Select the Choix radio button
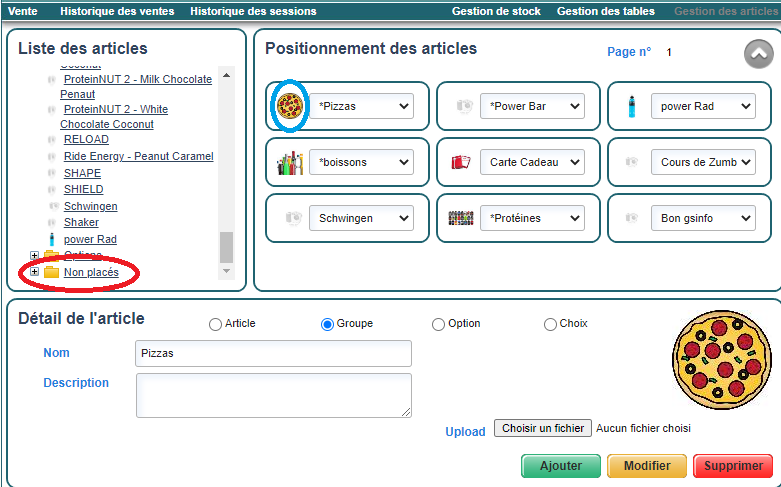This screenshot has width=781, height=487. pyautogui.click(x=550, y=324)
